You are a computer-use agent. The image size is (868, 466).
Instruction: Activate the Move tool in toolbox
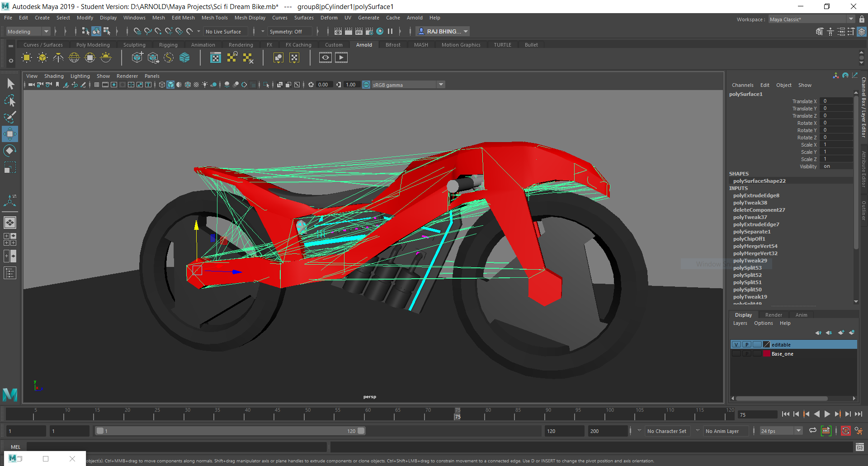pyautogui.click(x=10, y=134)
